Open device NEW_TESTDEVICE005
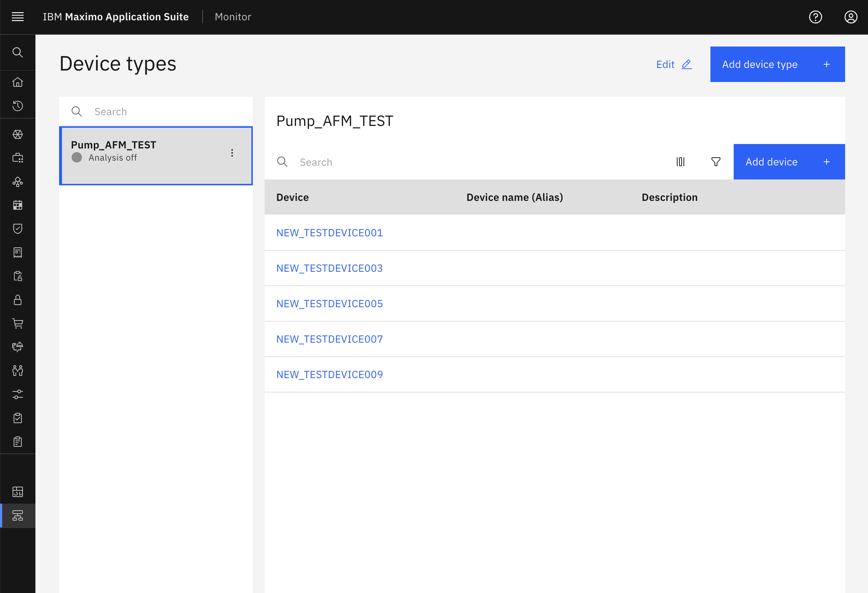Viewport: 868px width, 593px height. click(x=330, y=304)
